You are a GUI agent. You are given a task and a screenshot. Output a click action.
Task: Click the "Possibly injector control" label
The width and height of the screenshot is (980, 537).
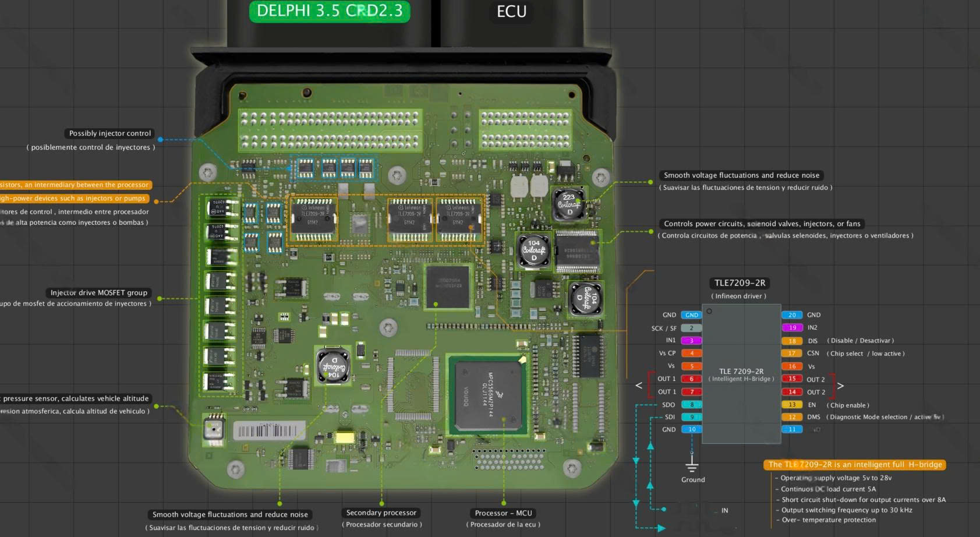tap(110, 133)
